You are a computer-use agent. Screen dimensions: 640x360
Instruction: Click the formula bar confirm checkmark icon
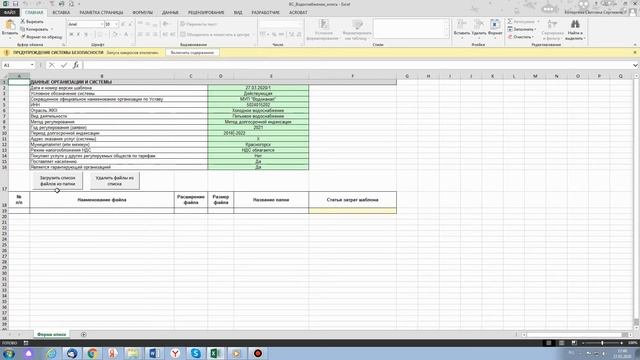click(x=64, y=65)
